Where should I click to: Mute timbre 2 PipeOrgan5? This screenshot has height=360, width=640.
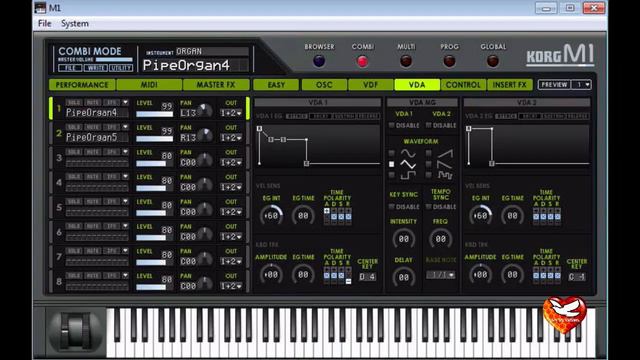point(93,127)
